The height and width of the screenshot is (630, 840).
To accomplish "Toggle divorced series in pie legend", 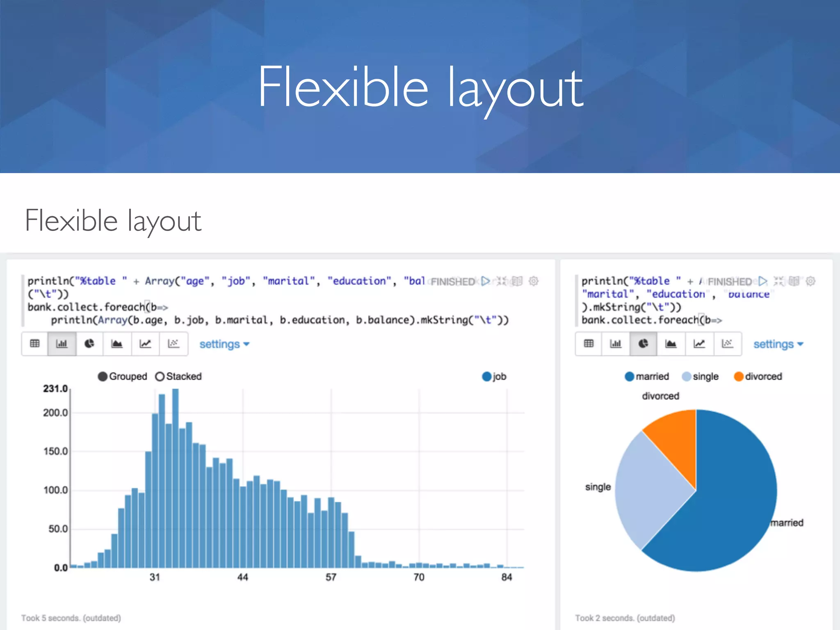I will coord(758,377).
